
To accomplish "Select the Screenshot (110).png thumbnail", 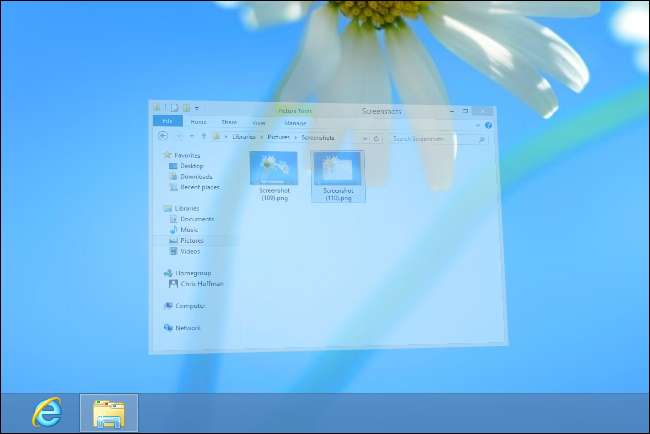I will 337,169.
